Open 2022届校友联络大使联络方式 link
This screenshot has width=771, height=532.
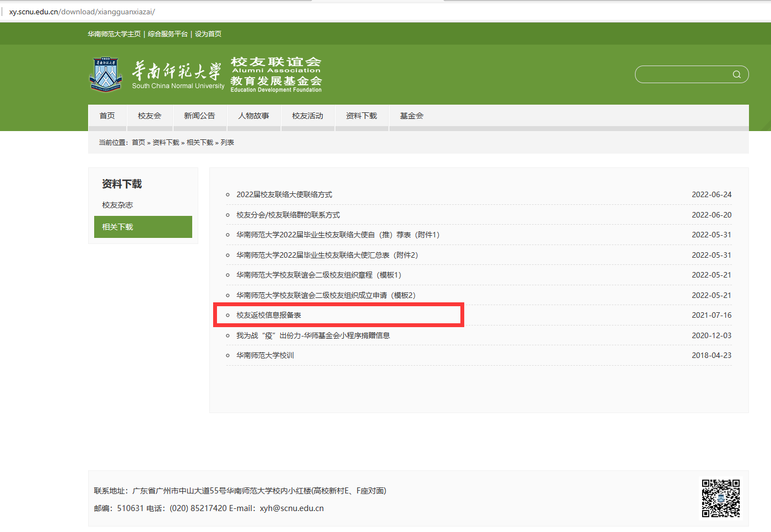(283, 194)
